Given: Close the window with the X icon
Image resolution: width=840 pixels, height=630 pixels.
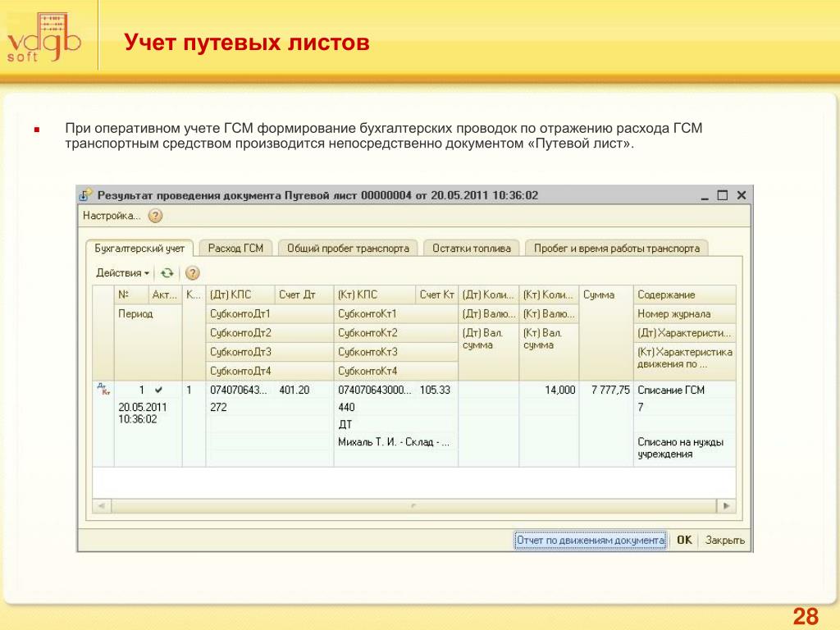Looking at the screenshot, I should pyautogui.click(x=741, y=195).
